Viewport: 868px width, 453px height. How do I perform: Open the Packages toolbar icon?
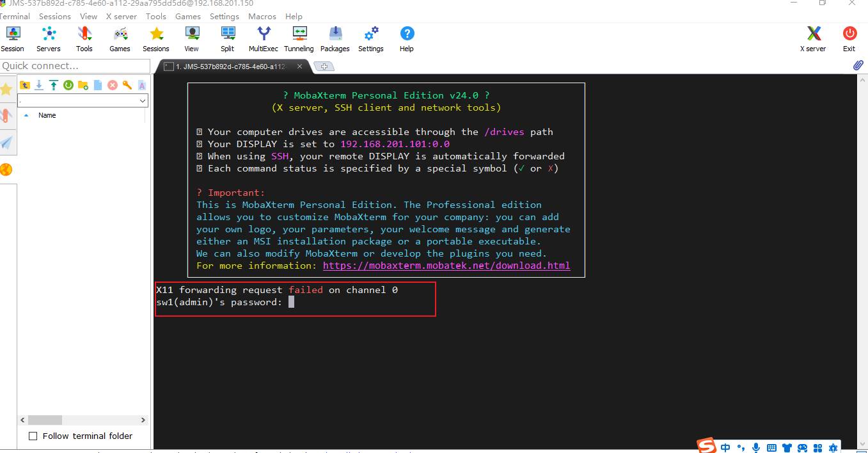click(x=335, y=39)
